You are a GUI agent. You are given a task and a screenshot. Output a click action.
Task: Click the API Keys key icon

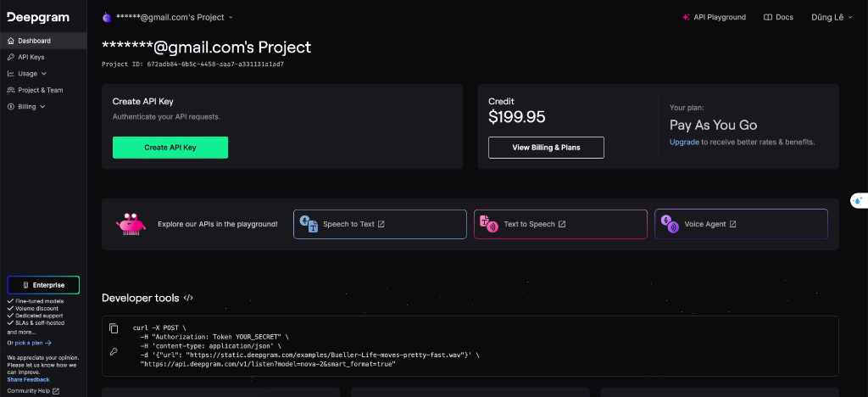pos(11,57)
